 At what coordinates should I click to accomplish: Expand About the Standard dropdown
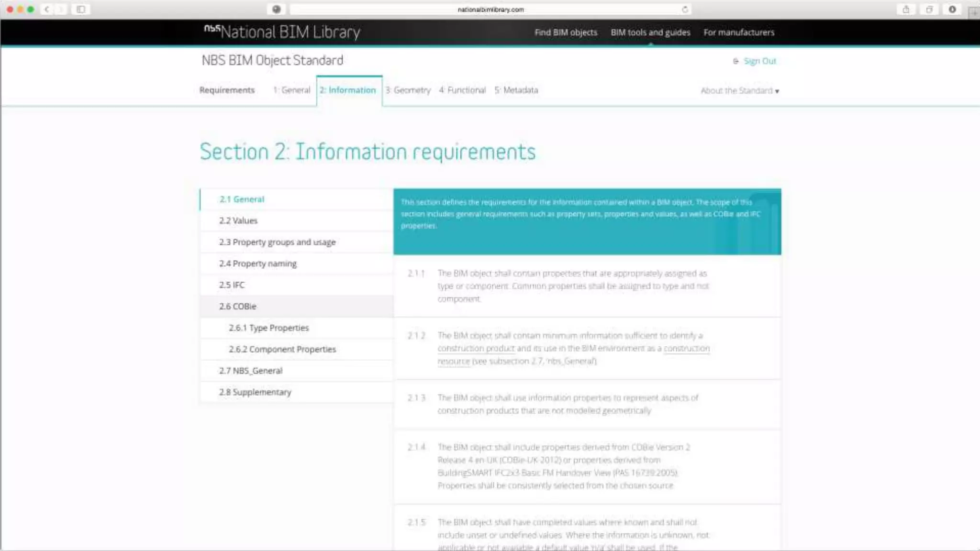(739, 91)
